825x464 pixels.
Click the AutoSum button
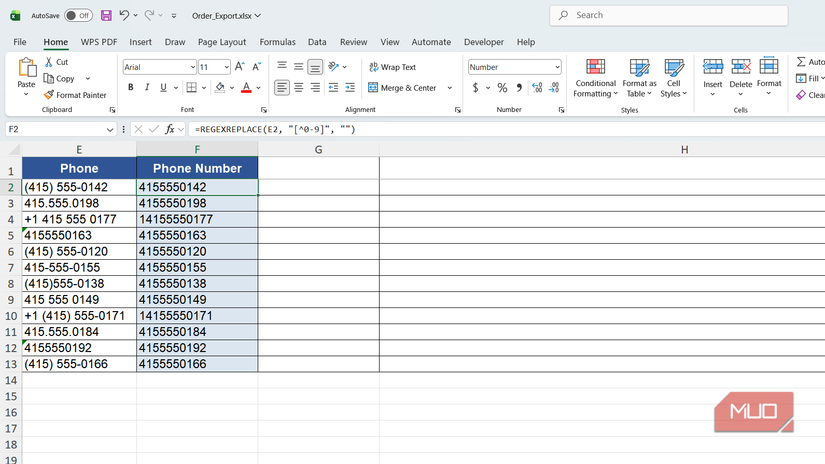tap(810, 62)
